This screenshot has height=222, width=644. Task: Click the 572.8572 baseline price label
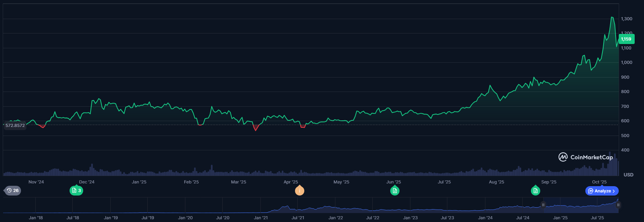15,125
